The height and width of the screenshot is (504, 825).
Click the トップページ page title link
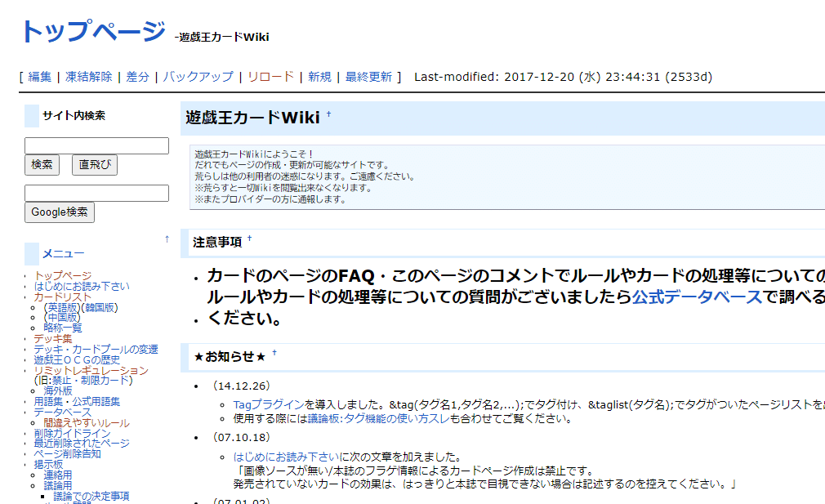[x=93, y=31]
